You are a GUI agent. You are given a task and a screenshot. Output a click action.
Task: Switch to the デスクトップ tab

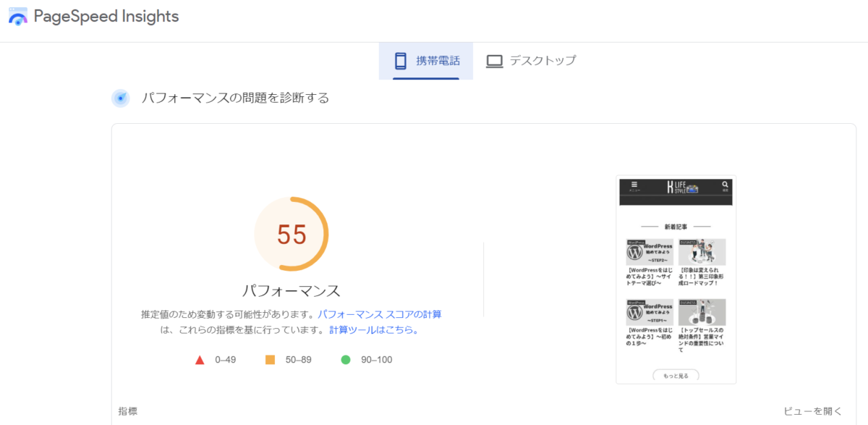tap(532, 61)
